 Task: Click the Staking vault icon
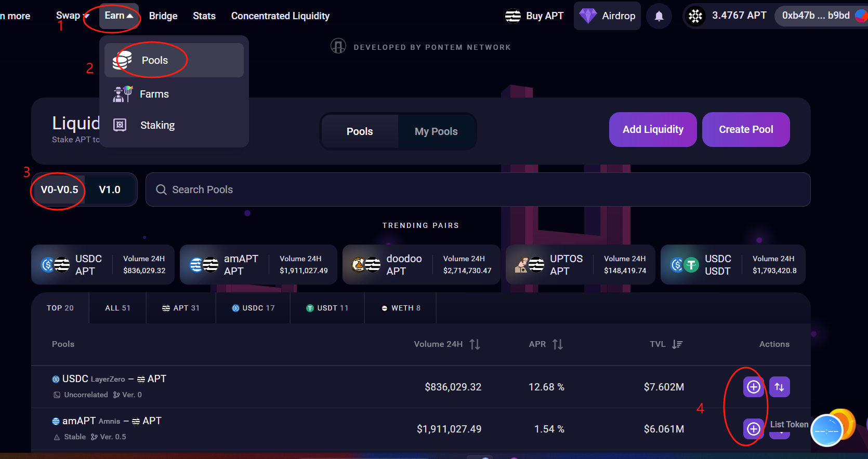point(120,125)
